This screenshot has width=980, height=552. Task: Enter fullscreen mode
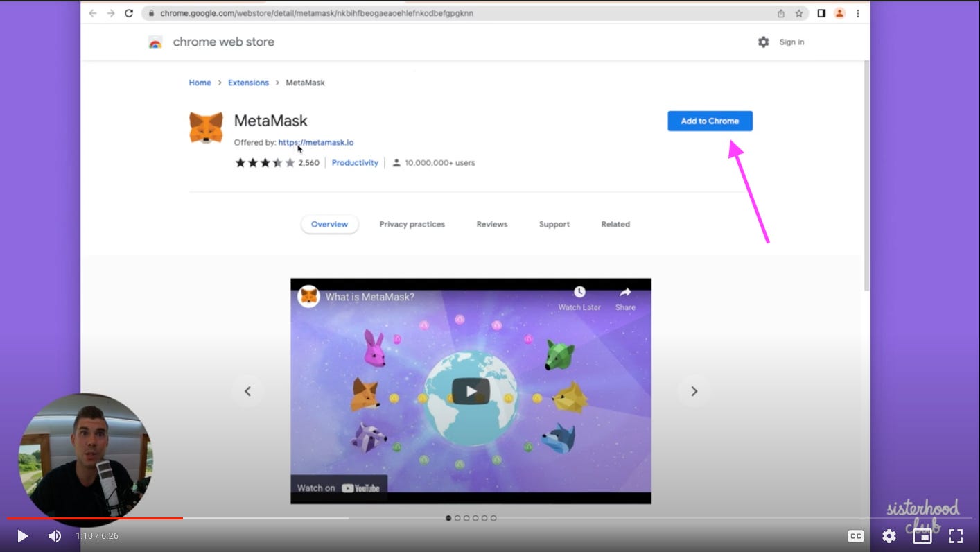click(x=956, y=536)
